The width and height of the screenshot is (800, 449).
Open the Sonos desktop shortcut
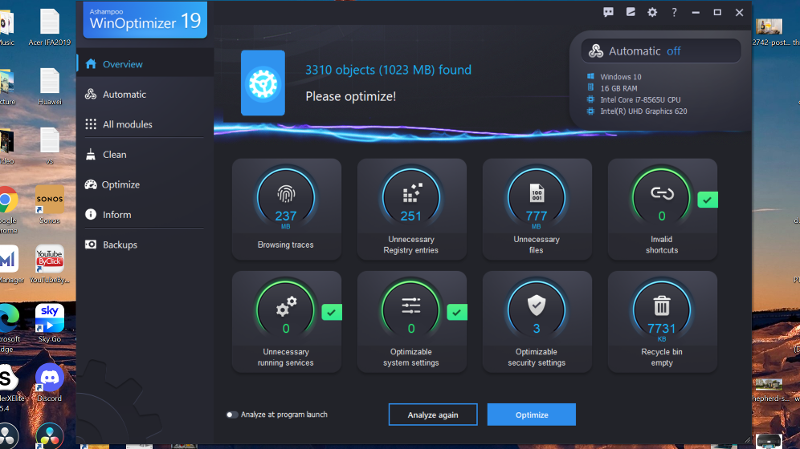coord(49,206)
